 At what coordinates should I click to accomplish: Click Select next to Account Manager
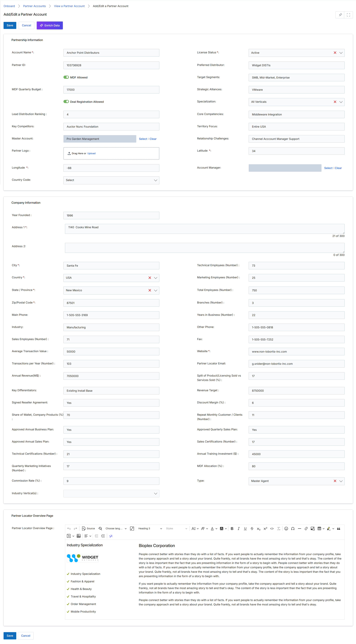coord(328,168)
